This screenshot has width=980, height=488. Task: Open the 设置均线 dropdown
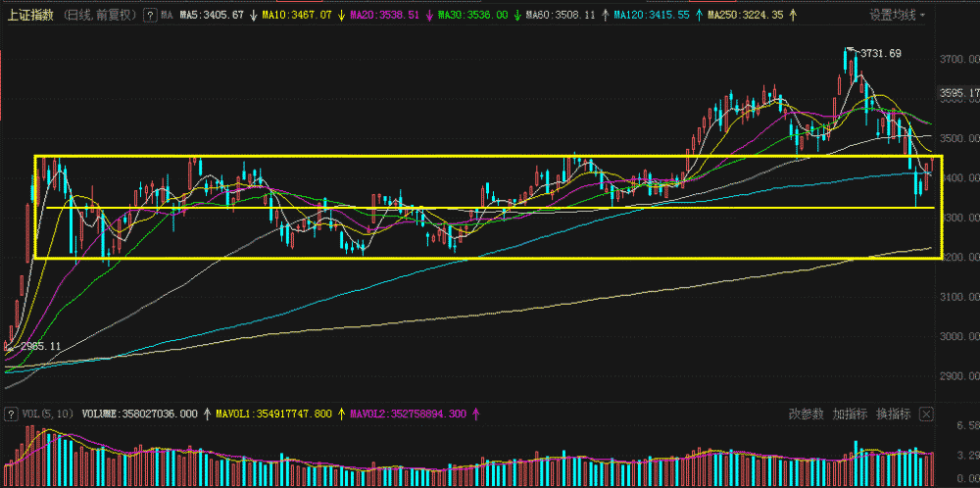(897, 16)
